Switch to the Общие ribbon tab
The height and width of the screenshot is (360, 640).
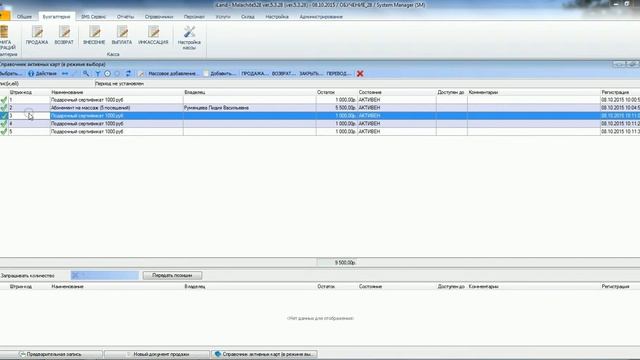point(24,17)
